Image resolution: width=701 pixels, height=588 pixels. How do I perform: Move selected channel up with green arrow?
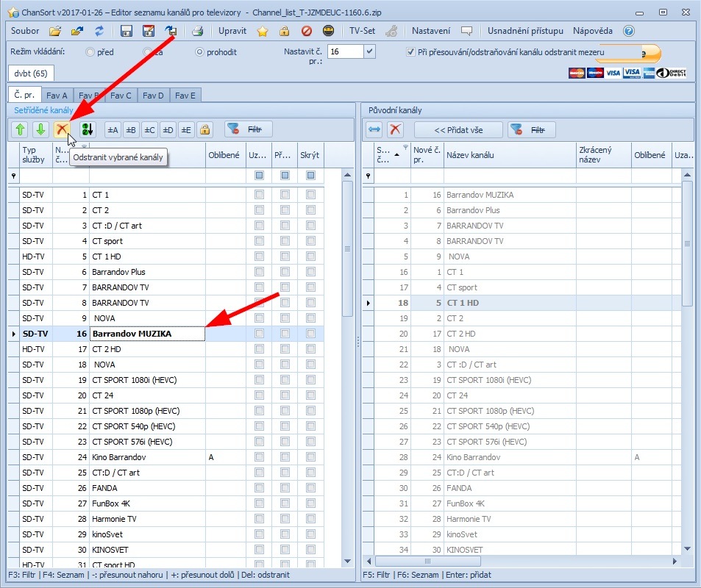coord(20,129)
